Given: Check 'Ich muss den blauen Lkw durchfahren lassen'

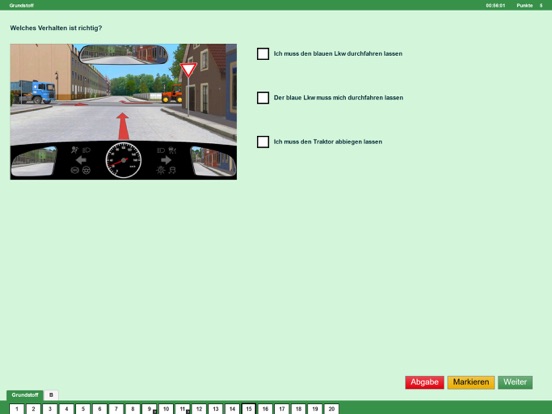Looking at the screenshot, I should click(x=263, y=54).
